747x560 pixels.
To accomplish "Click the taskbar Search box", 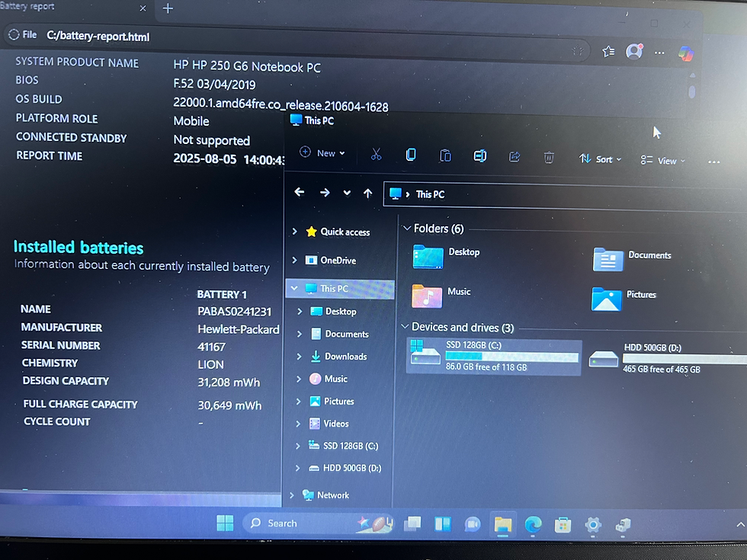I will (x=319, y=523).
